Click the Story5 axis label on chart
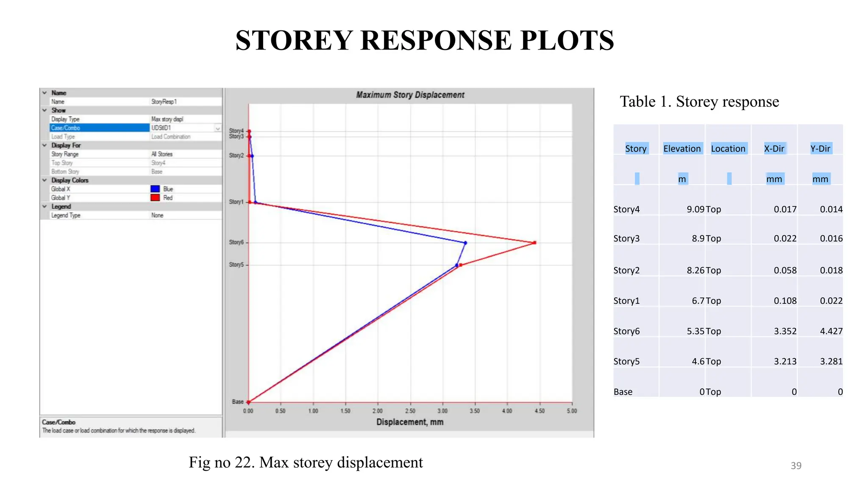The width and height of the screenshot is (868, 488). pos(236,265)
